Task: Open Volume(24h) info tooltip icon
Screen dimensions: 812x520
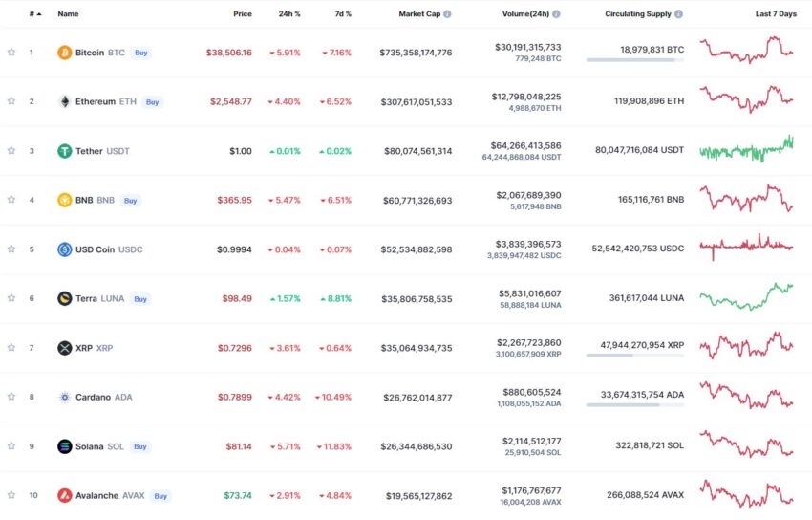Action: point(556,14)
